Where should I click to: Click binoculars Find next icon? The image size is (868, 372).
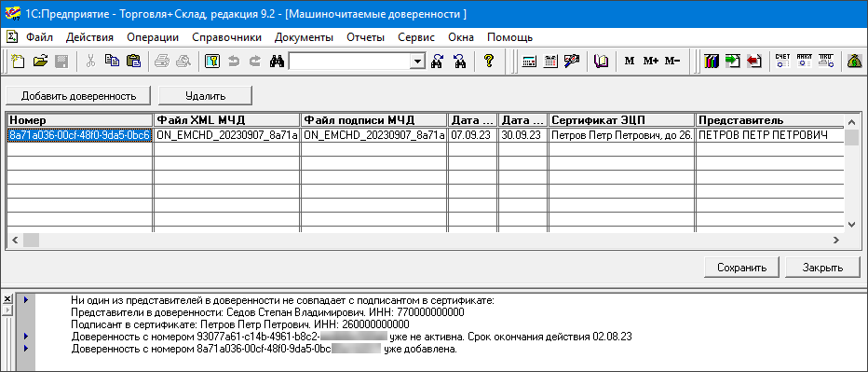click(438, 61)
